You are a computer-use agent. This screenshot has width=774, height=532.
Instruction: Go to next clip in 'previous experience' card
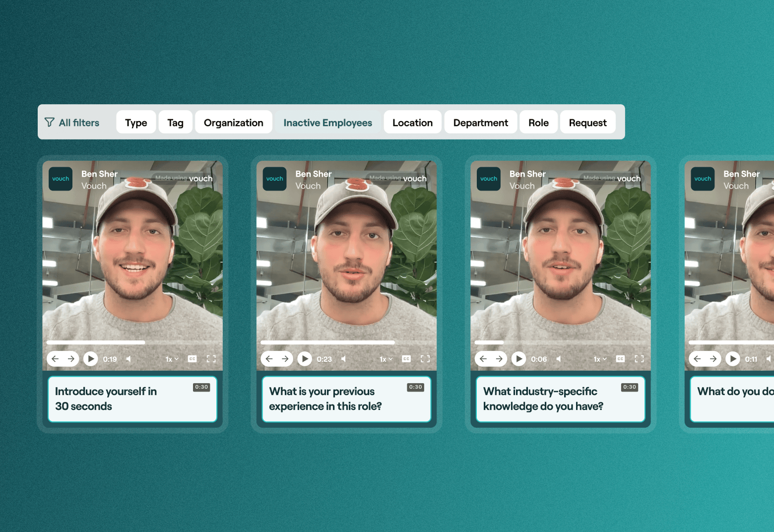tap(285, 359)
